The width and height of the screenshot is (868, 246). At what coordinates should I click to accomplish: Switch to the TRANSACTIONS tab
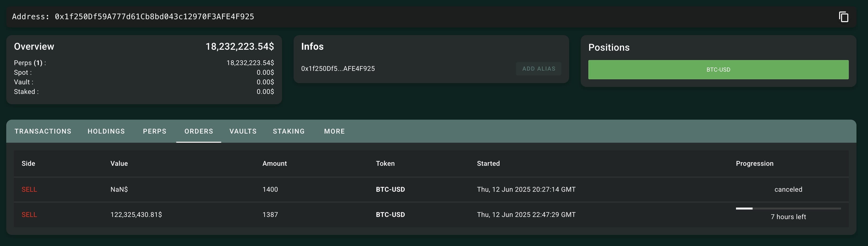(x=43, y=131)
